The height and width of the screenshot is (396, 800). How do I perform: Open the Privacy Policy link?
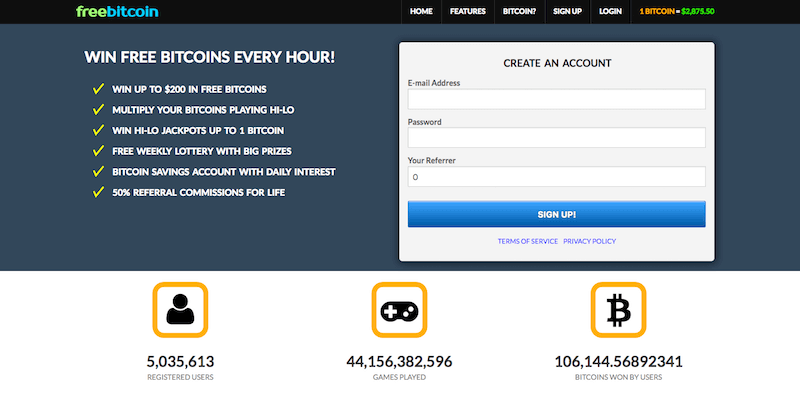coord(590,241)
